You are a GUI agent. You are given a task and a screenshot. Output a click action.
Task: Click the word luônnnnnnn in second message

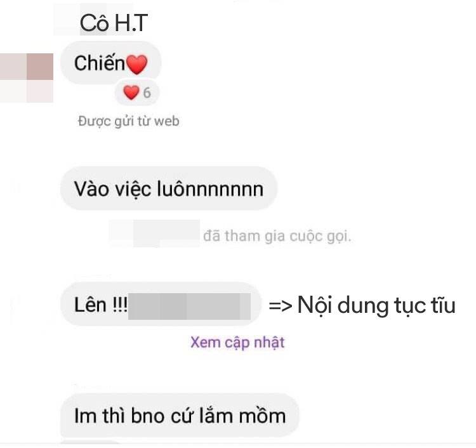[x=210, y=189]
